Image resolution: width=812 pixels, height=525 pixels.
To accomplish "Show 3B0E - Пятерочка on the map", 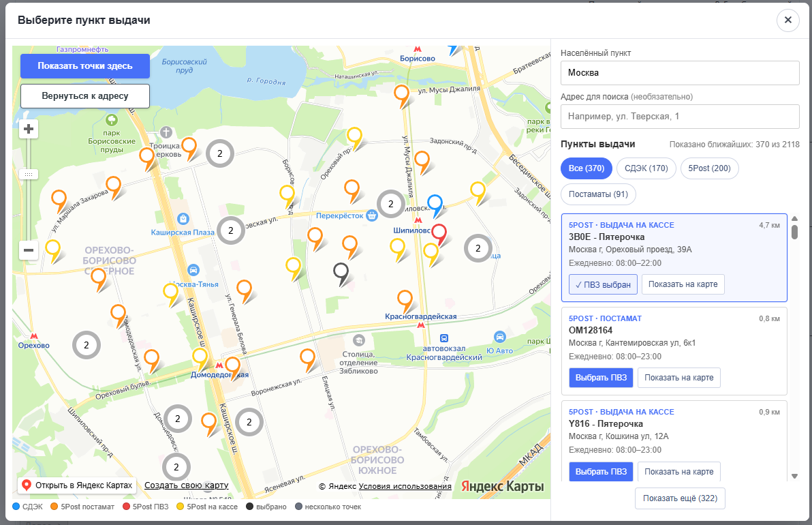I will pos(683,284).
